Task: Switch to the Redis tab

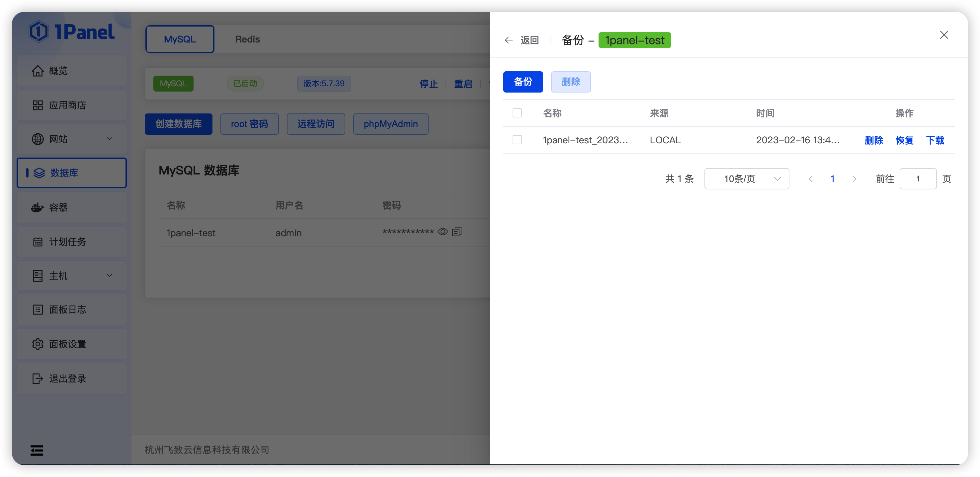Action: tap(247, 39)
